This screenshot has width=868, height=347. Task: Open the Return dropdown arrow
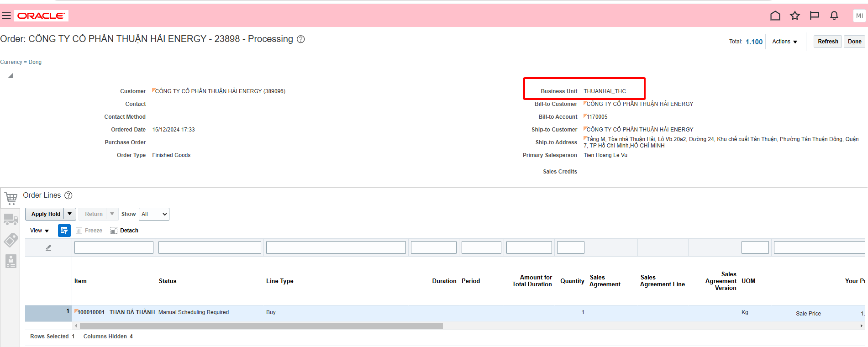112,214
